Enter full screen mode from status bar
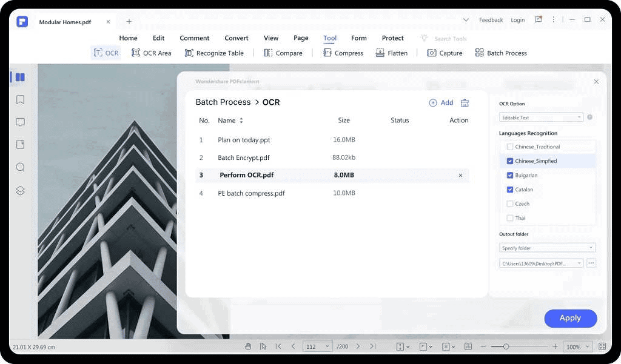Screen dimensions: 621x364 pyautogui.click(x=602, y=346)
